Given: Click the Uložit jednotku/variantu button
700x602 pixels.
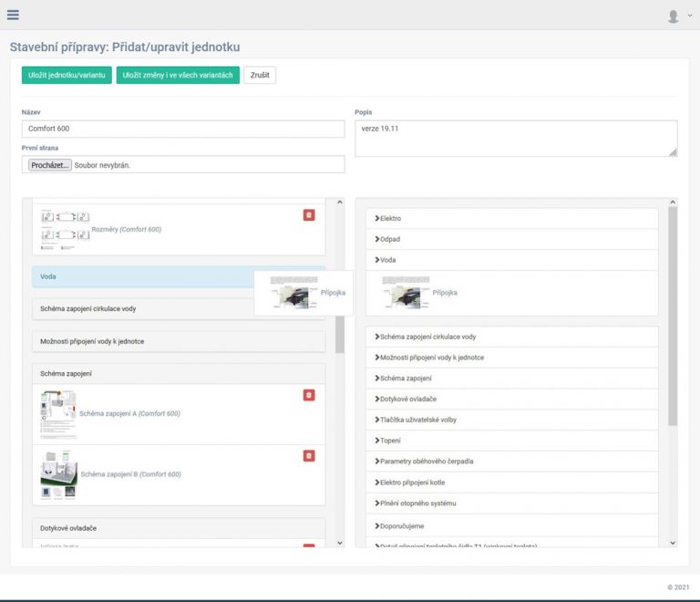Looking at the screenshot, I should tap(67, 75).
